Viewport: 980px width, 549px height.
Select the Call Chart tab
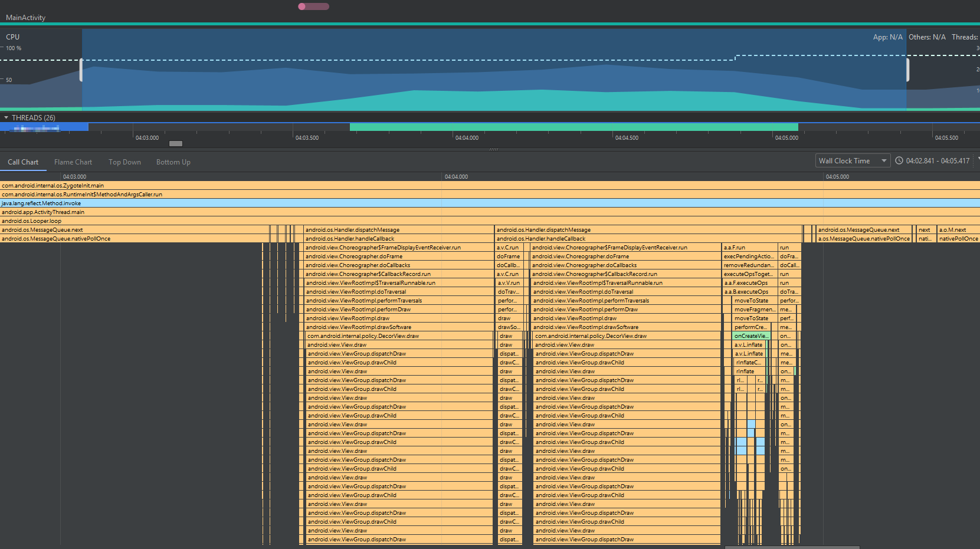(x=23, y=162)
